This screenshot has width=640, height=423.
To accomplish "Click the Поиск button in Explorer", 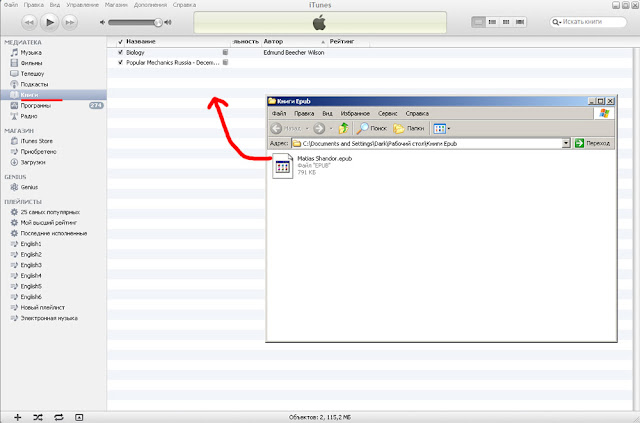I will pyautogui.click(x=371, y=129).
